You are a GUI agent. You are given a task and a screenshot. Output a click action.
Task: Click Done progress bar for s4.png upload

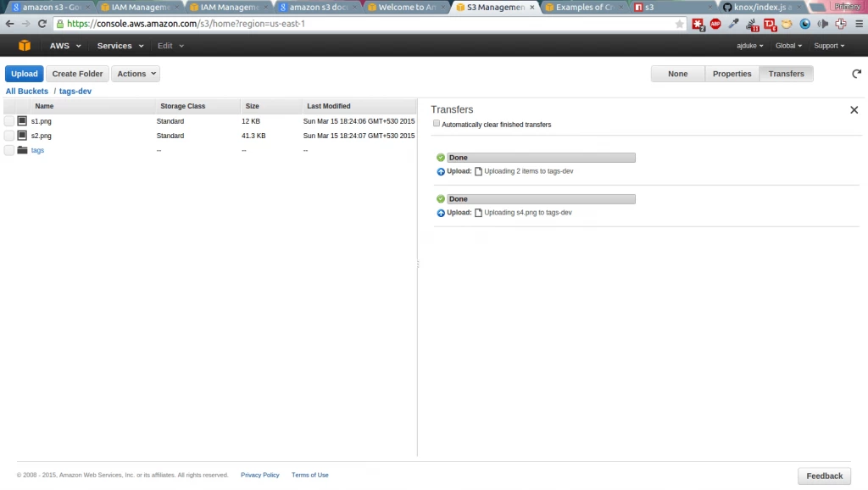tap(541, 199)
